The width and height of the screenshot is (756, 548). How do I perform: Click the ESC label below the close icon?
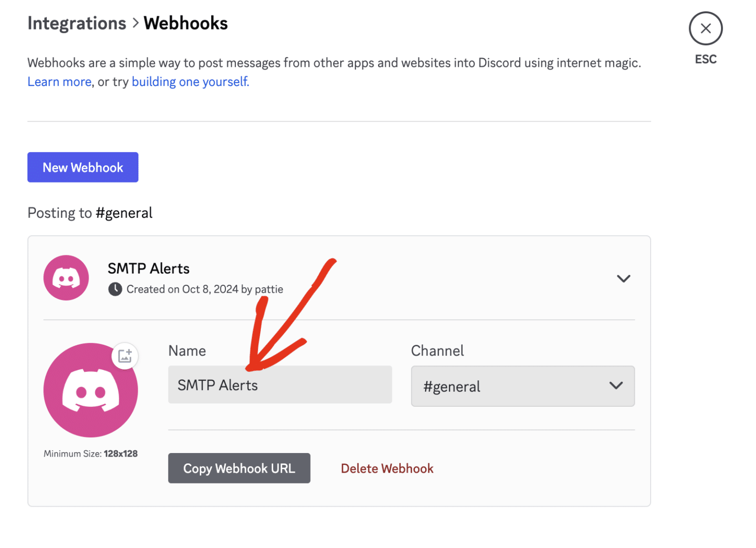705,59
